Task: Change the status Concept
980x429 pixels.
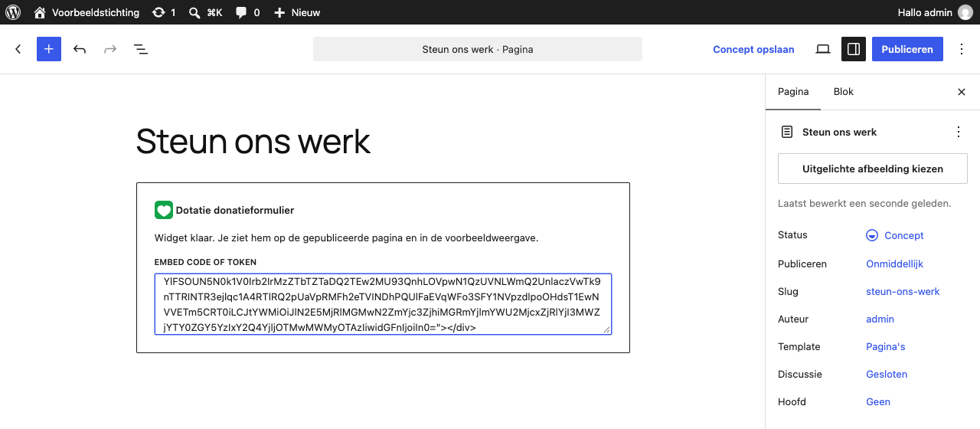Action: pos(894,235)
